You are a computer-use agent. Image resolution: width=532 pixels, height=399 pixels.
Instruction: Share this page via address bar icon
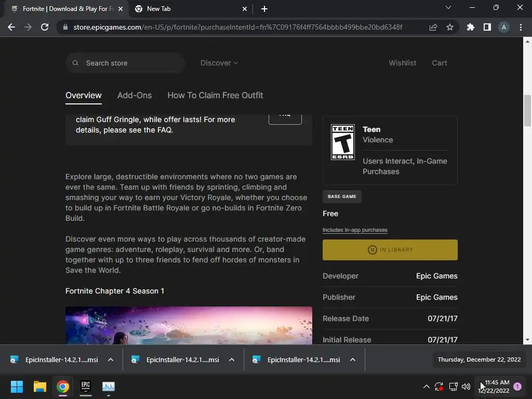click(x=433, y=27)
